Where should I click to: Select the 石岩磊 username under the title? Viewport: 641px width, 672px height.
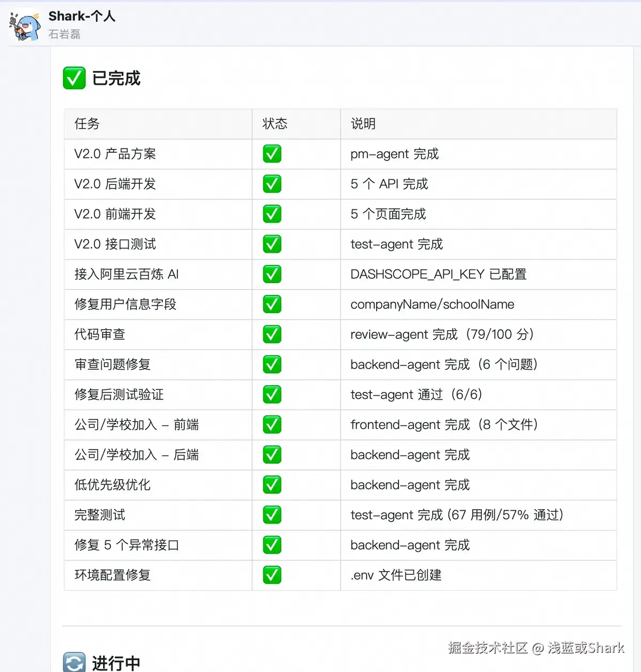coord(64,34)
